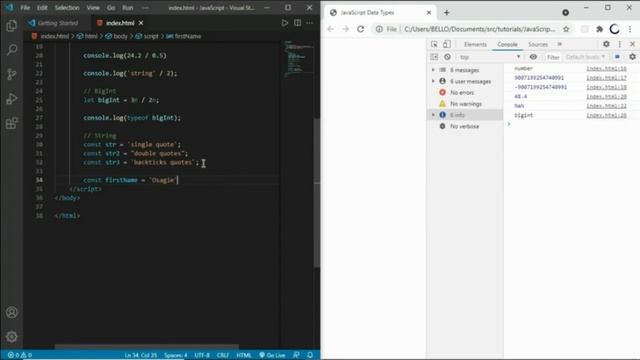Screen dimensions: 640x360
Task: Open the Chrome profile avatar
Action: pos(614,29)
